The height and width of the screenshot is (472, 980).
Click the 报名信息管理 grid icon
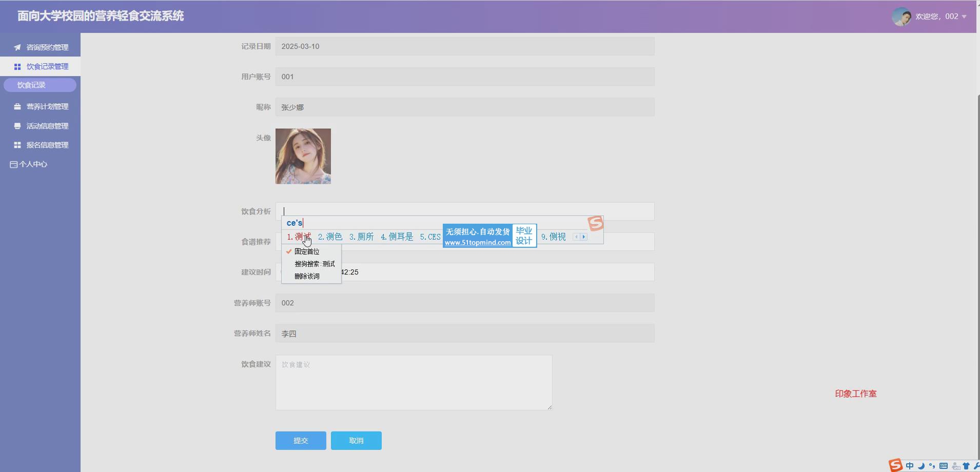17,145
